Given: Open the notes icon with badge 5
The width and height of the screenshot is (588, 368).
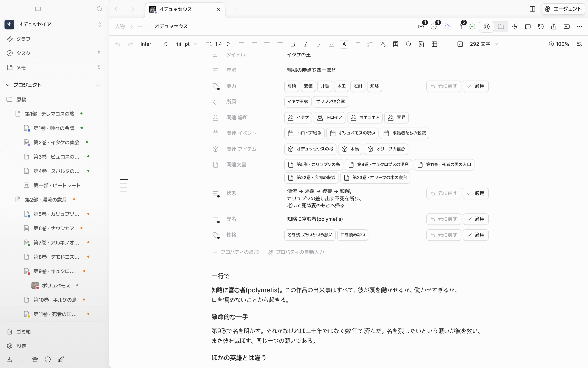Looking at the screenshot, I should tap(459, 27).
